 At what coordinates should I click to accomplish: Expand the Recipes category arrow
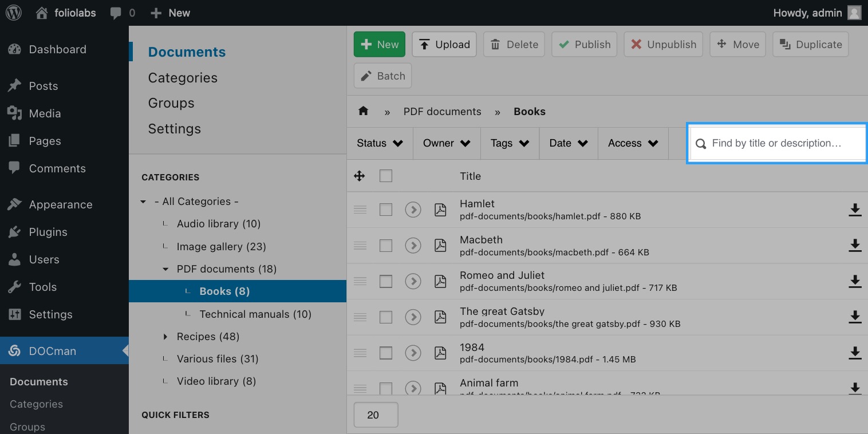[165, 337]
